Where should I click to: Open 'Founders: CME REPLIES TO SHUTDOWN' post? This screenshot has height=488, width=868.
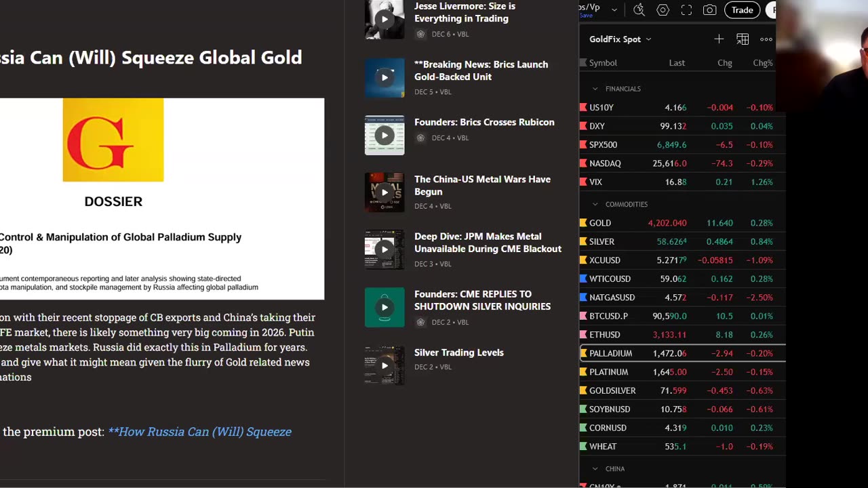pyautogui.click(x=483, y=300)
